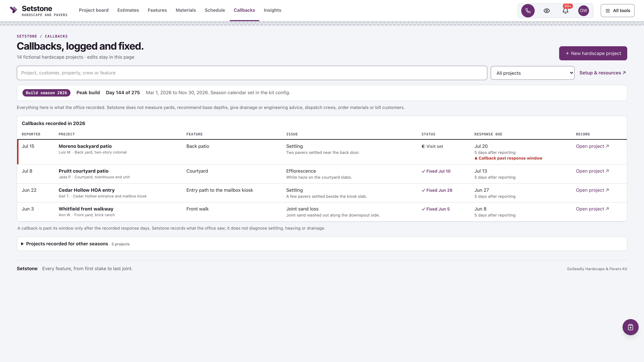644x362 pixels.
Task: Select the Moreno backyard patio title
Action: click(x=85, y=146)
